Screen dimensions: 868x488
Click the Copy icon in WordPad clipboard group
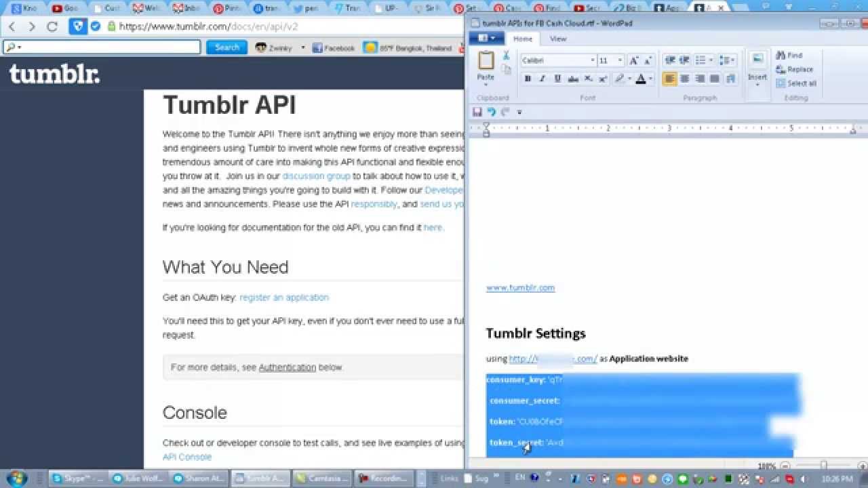pos(506,69)
